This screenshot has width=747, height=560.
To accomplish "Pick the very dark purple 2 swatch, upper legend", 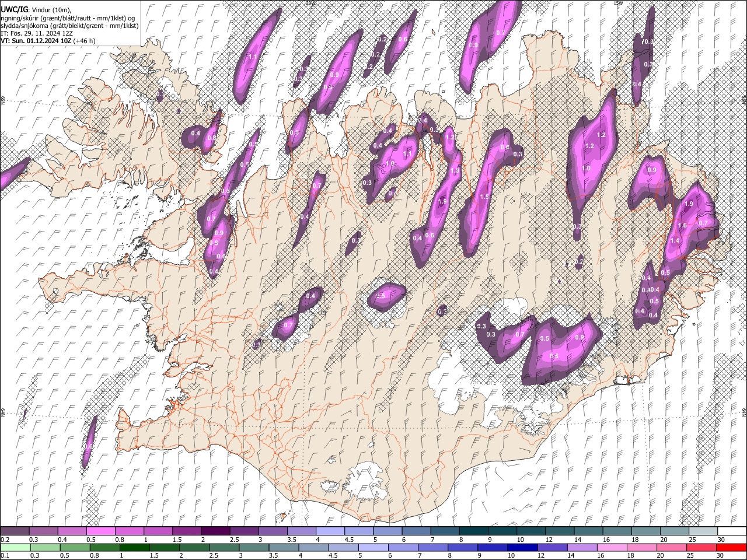I will [215, 531].
